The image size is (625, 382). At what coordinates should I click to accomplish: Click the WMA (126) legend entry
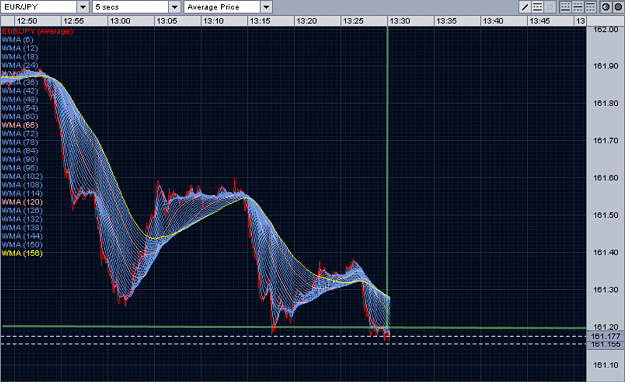[22, 211]
